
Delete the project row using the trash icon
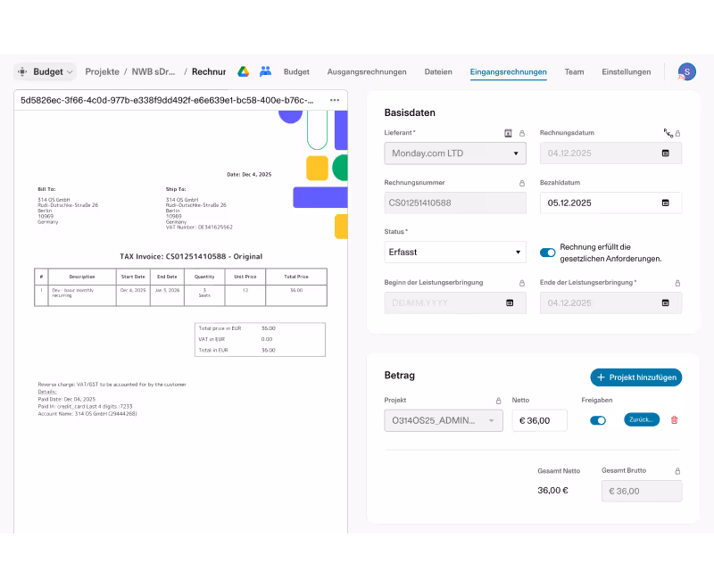[x=677, y=419]
